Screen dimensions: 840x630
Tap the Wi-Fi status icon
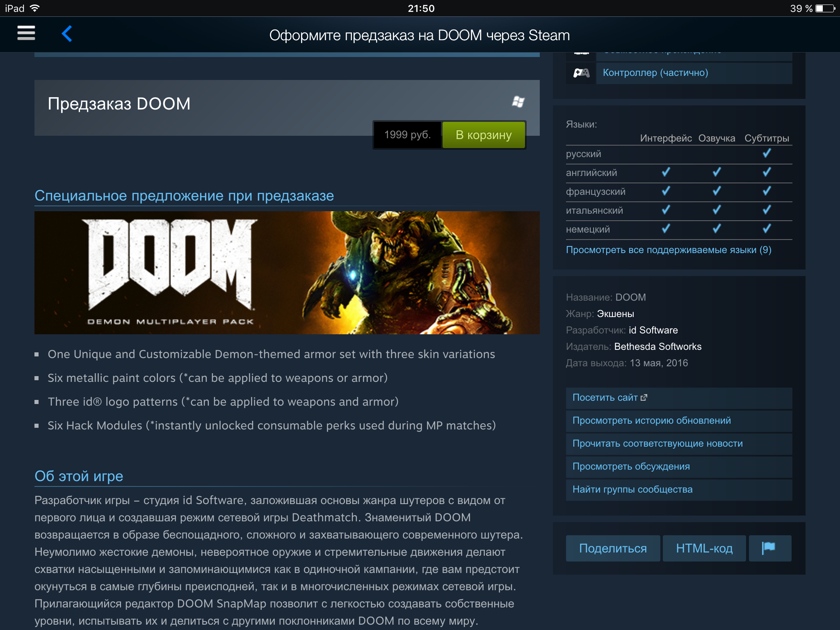click(x=35, y=8)
